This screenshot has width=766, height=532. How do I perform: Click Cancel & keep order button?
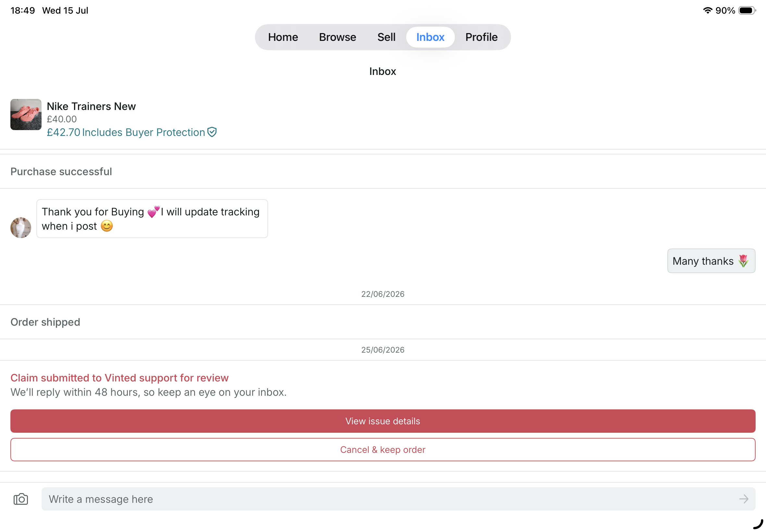point(383,450)
